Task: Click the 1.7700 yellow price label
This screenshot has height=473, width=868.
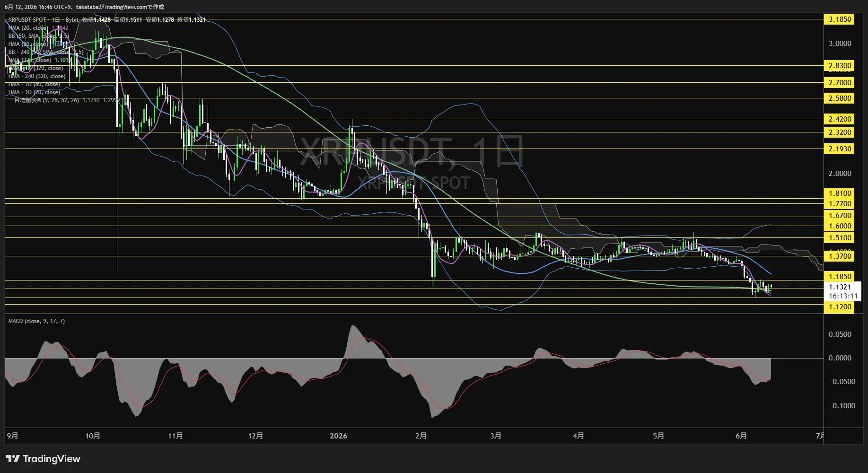Action: point(840,204)
